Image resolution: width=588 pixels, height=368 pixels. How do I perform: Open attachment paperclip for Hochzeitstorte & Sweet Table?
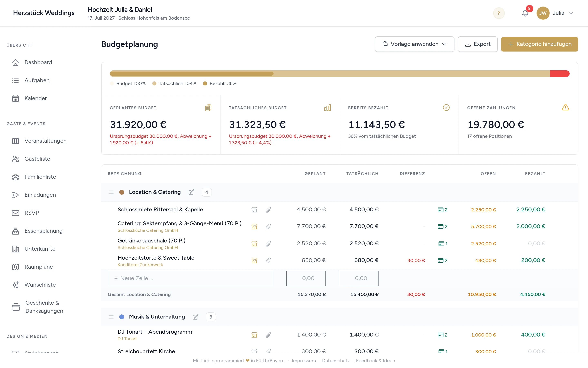(x=268, y=260)
